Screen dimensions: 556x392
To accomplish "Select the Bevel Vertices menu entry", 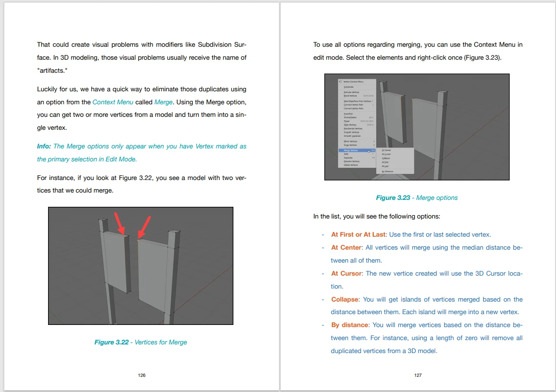I will pos(350,96).
